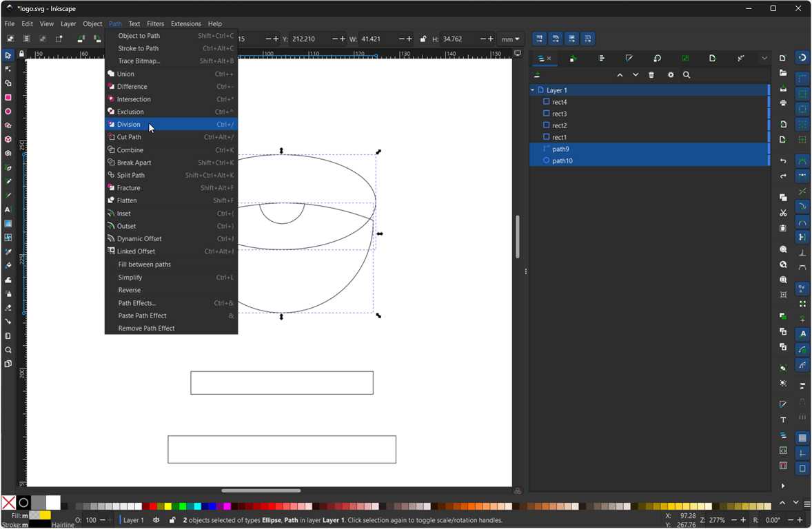Select the Text tool in toolbox
Image resolution: width=812 pixels, height=529 pixels.
point(8,209)
